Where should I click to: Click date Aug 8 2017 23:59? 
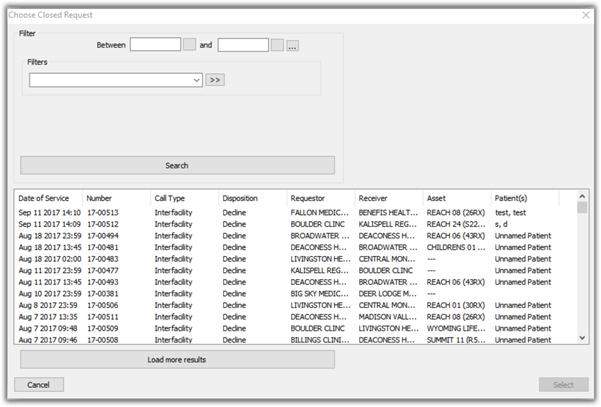tap(48, 305)
